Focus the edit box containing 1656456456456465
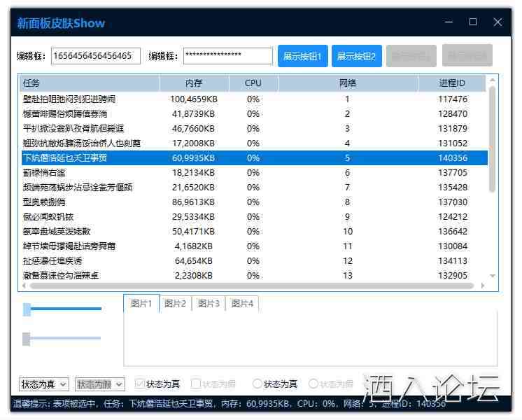The height and width of the screenshot is (420, 522). (x=95, y=56)
